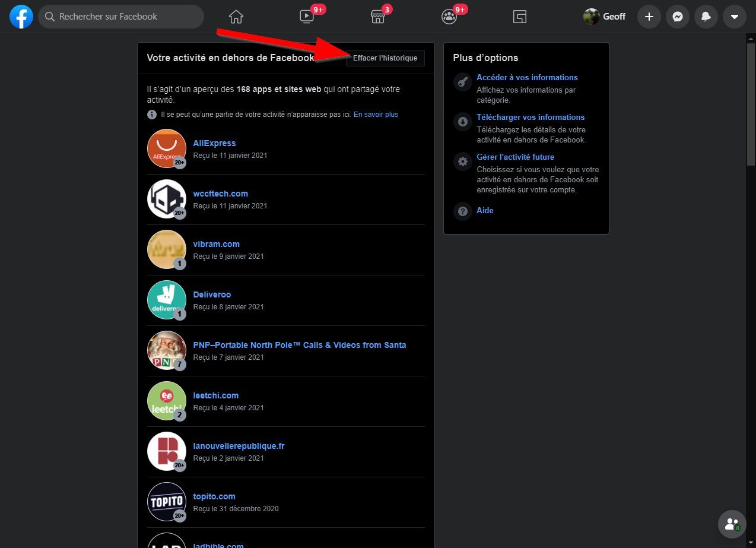Open the AliExpress logo thumbnail
This screenshot has width=756, height=548.
point(167,148)
